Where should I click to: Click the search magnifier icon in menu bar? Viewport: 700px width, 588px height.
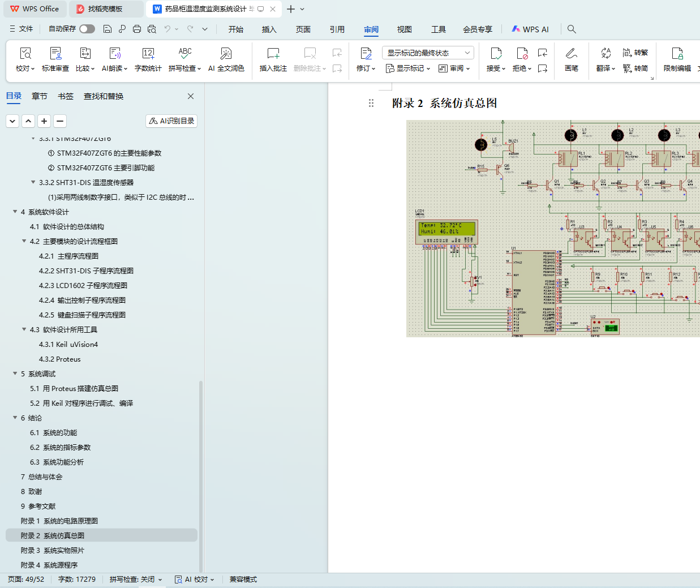572,29
